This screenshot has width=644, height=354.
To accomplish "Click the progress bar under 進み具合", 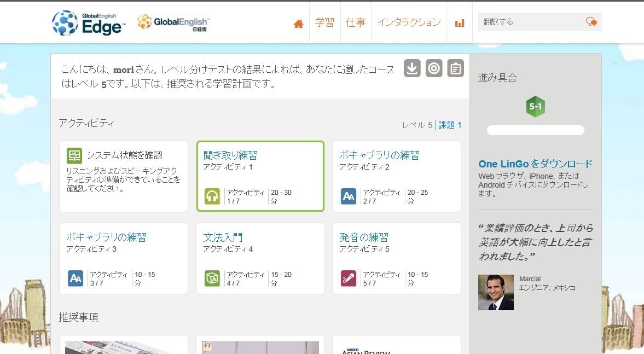I will pos(535,130).
